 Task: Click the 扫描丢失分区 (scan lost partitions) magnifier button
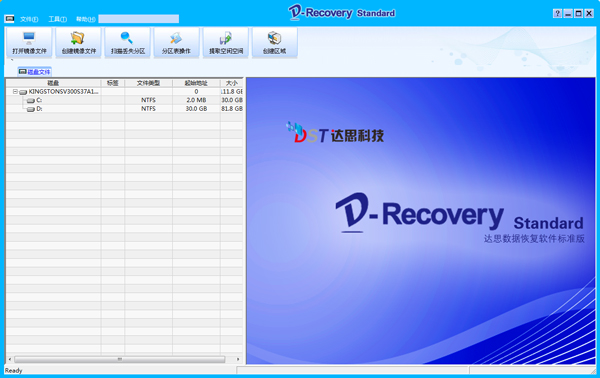127,42
